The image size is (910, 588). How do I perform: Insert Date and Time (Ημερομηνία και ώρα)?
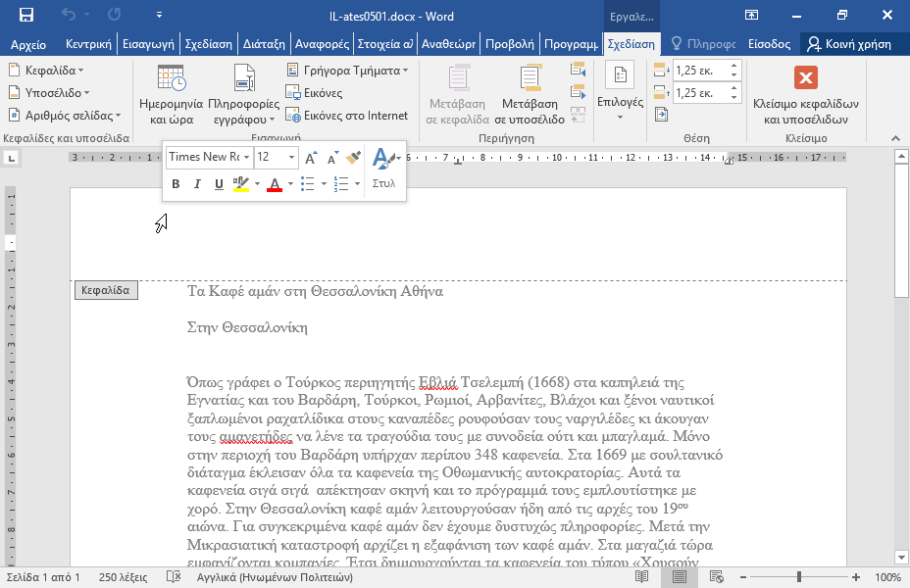click(x=171, y=94)
